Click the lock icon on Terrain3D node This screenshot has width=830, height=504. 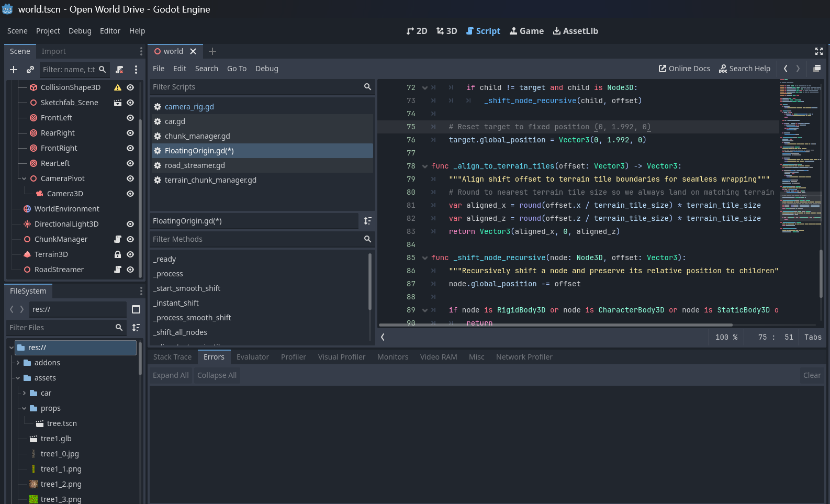(x=118, y=254)
